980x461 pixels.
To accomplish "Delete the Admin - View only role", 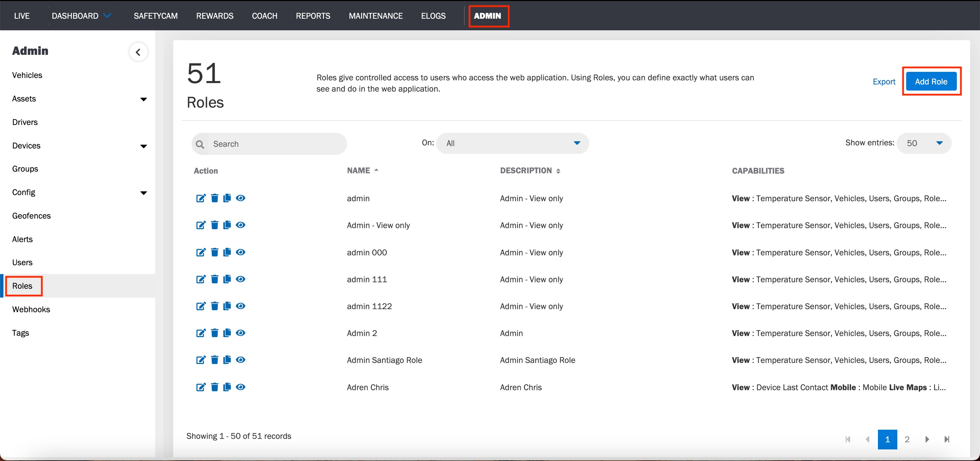I will 215,225.
